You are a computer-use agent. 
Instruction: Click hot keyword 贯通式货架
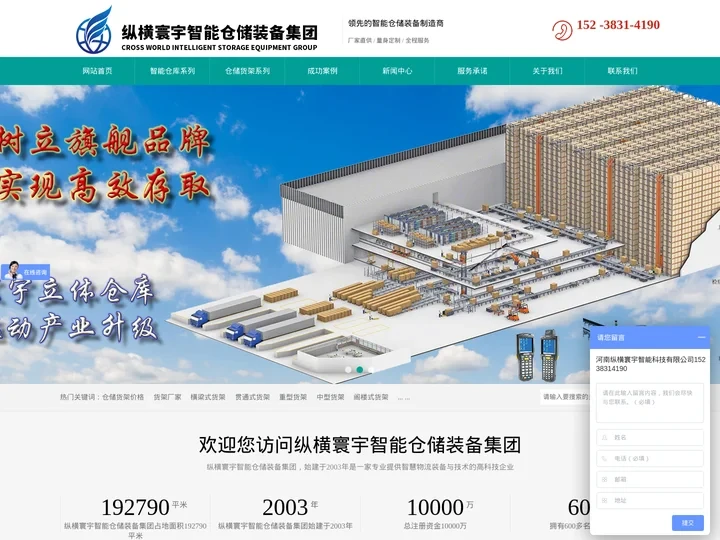253,397
